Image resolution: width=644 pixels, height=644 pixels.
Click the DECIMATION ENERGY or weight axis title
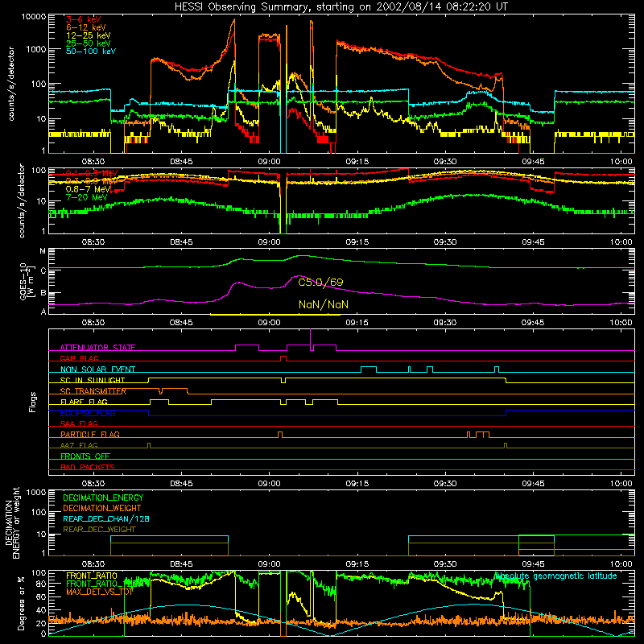(x=13, y=522)
